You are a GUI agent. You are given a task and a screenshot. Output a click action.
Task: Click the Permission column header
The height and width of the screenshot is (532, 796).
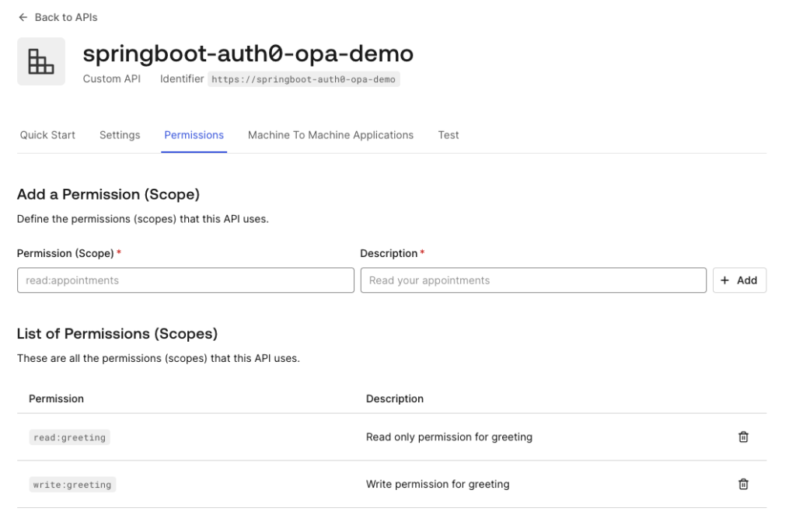[x=56, y=398]
